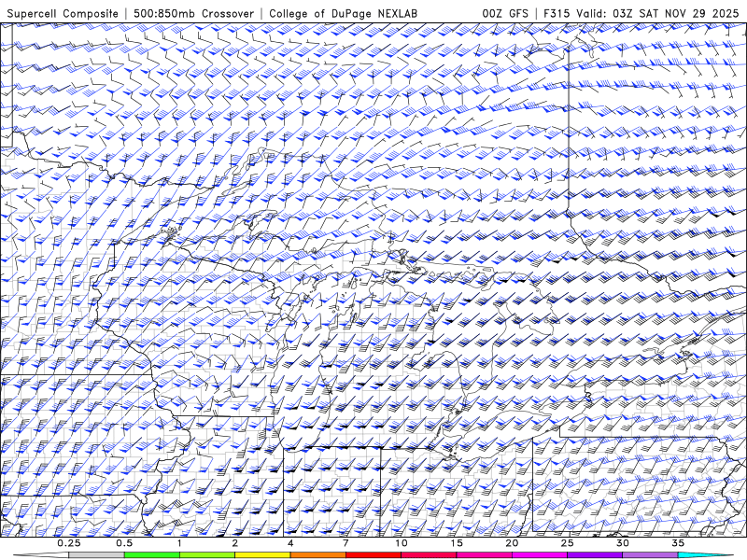Click the '7' legend value

(x=345, y=543)
